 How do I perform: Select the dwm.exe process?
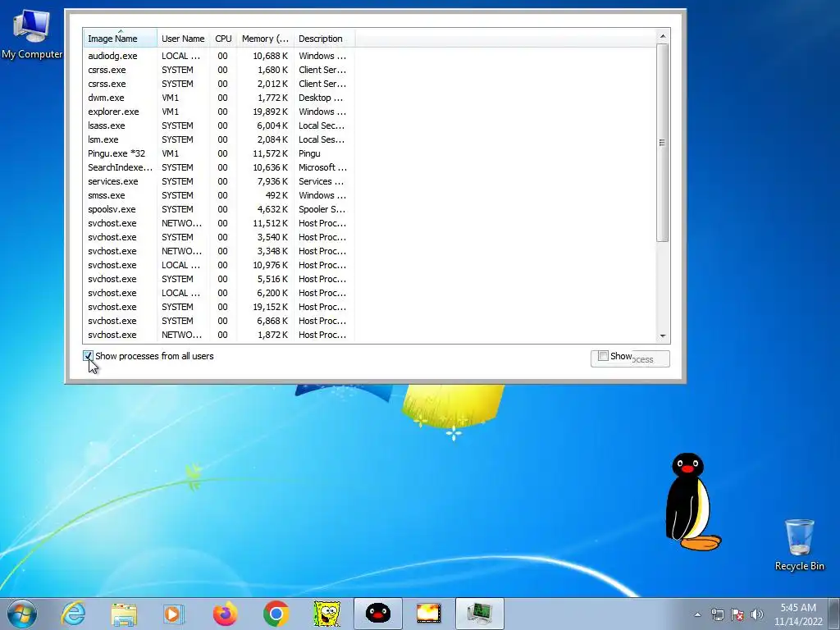[x=218, y=98]
